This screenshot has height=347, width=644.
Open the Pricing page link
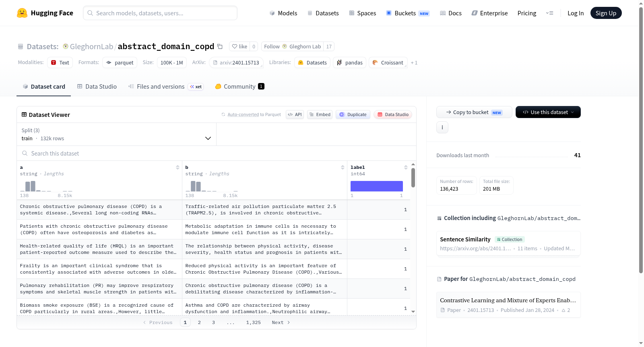coord(527,13)
